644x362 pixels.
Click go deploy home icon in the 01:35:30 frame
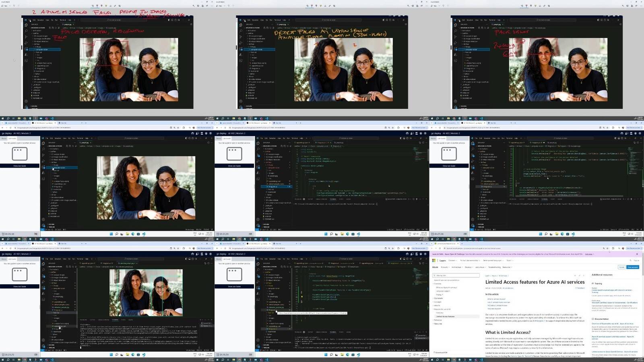pos(192,133)
